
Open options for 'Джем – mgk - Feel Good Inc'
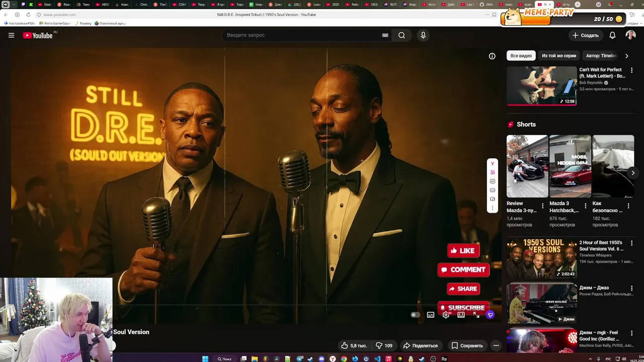pos(631,333)
